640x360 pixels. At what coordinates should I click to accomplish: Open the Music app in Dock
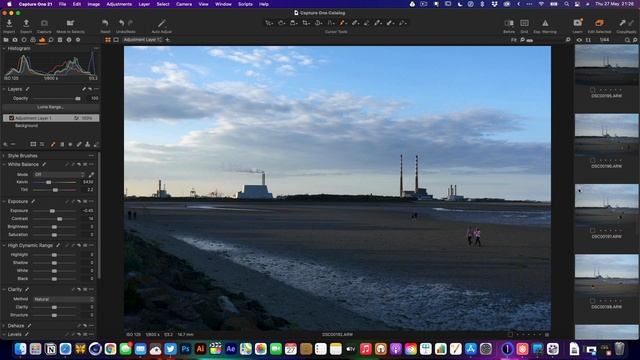(x=366, y=349)
